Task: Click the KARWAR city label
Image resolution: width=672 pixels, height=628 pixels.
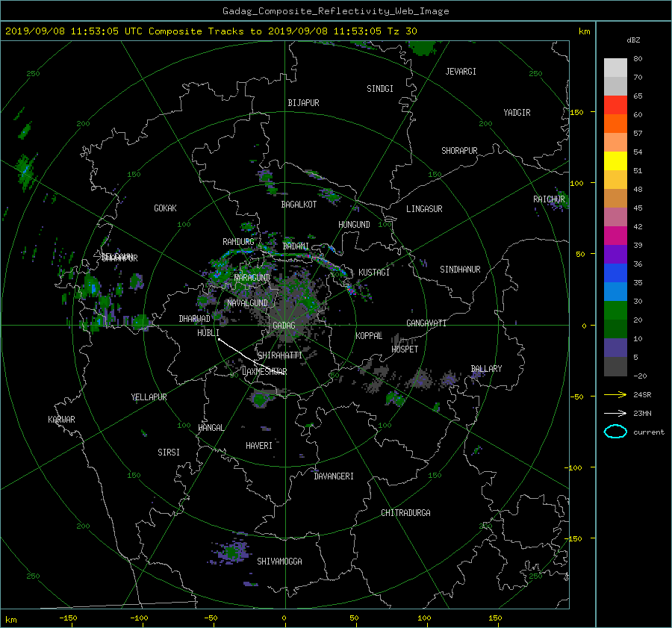Action: click(x=61, y=420)
